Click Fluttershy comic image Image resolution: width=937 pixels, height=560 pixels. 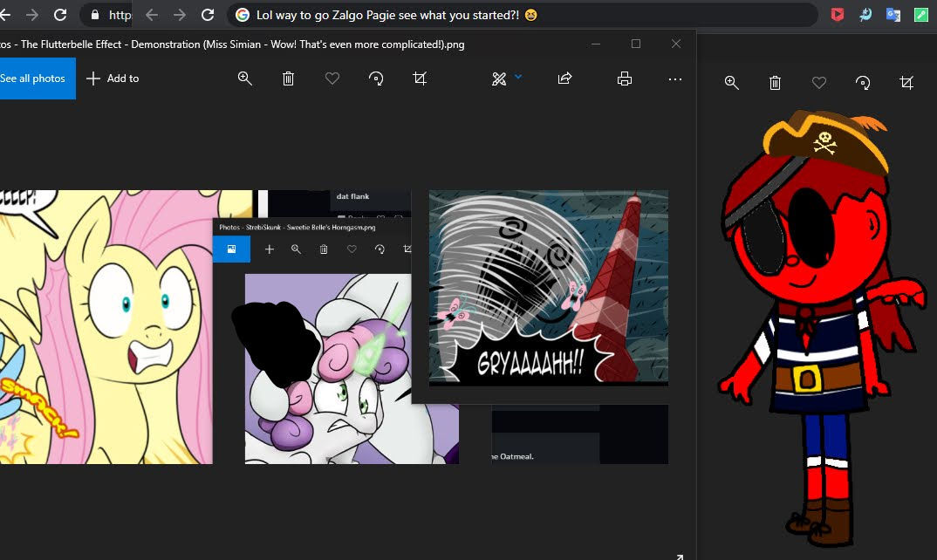pyautogui.click(x=106, y=327)
